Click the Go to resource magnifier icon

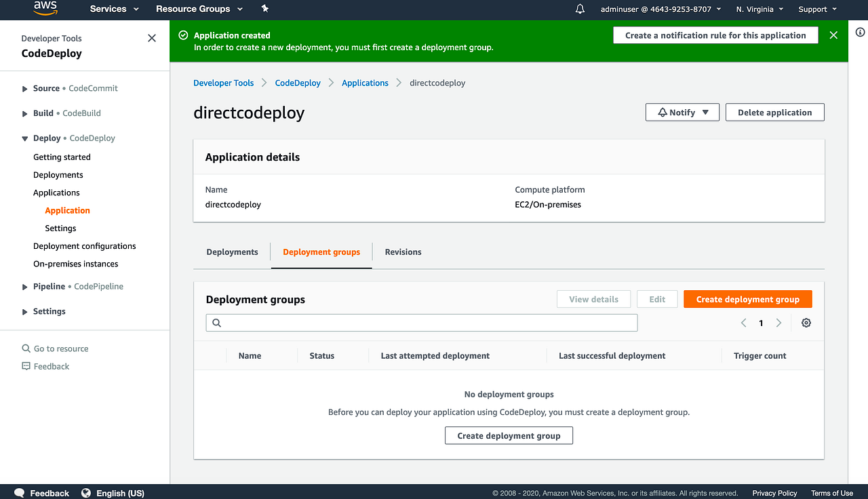(x=27, y=348)
